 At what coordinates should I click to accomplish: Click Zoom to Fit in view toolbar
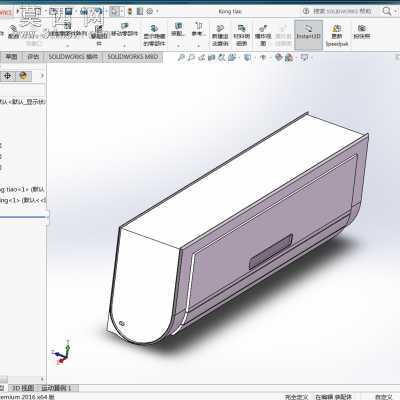click(x=181, y=58)
